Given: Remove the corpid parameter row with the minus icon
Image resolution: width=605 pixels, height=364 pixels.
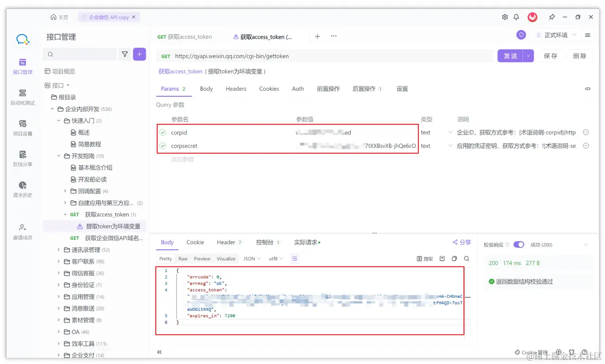Looking at the screenshot, I should pos(586,133).
